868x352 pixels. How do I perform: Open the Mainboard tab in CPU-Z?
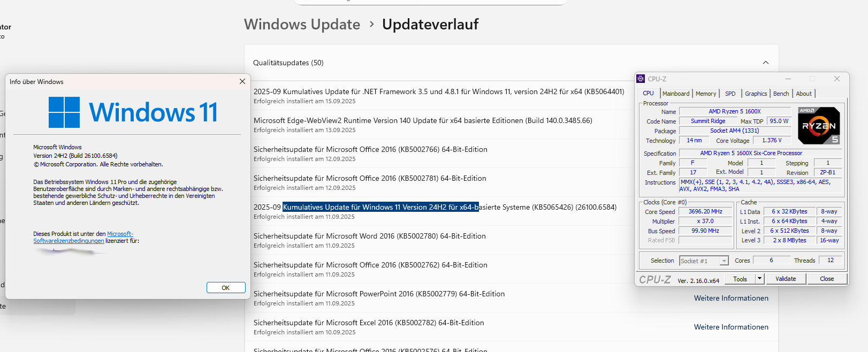click(x=676, y=94)
